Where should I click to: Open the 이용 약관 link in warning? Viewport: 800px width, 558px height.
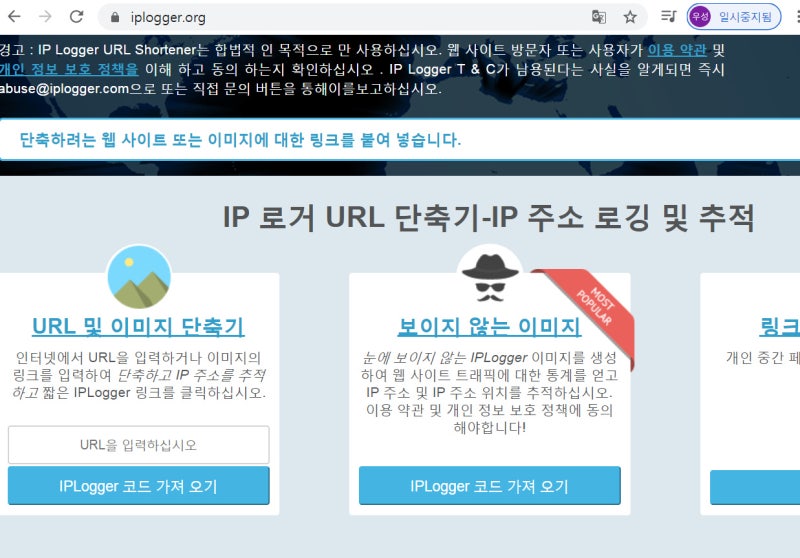pos(677,50)
